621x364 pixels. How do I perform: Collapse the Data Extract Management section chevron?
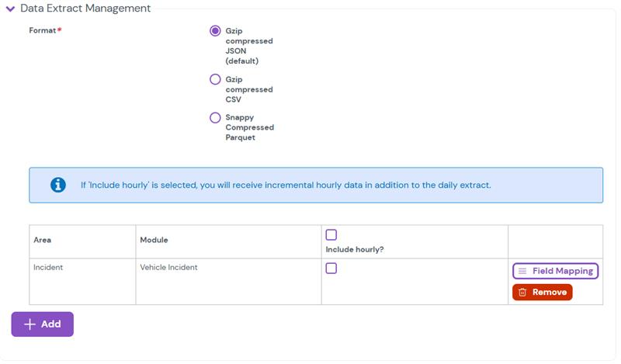9,9
